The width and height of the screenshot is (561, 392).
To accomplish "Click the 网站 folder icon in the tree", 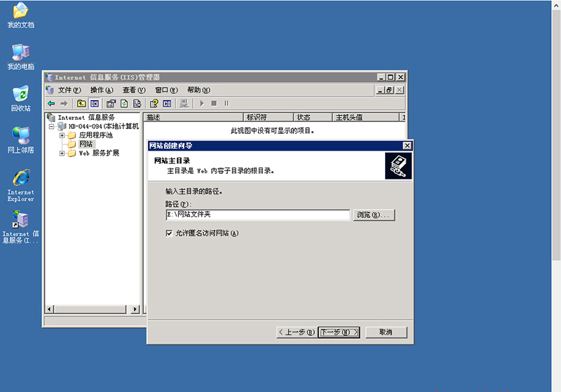I will pyautogui.click(x=72, y=144).
